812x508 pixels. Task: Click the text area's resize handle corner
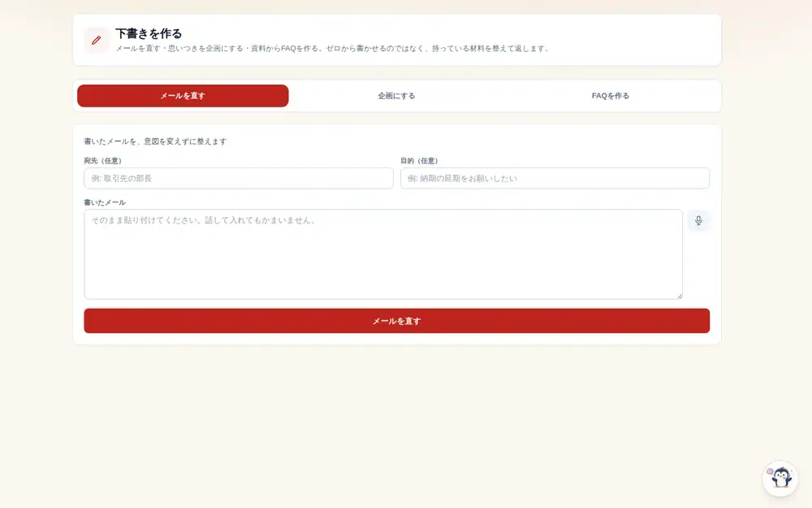pyautogui.click(x=680, y=296)
